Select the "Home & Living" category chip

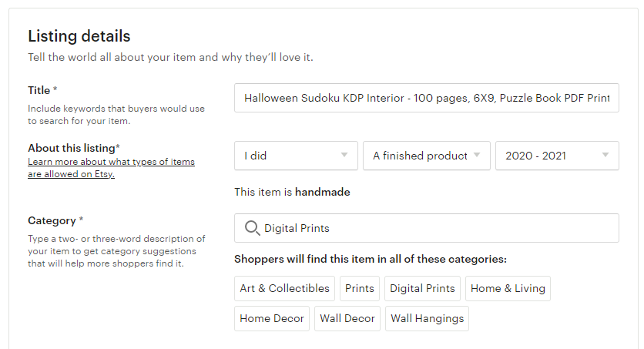[x=508, y=288]
